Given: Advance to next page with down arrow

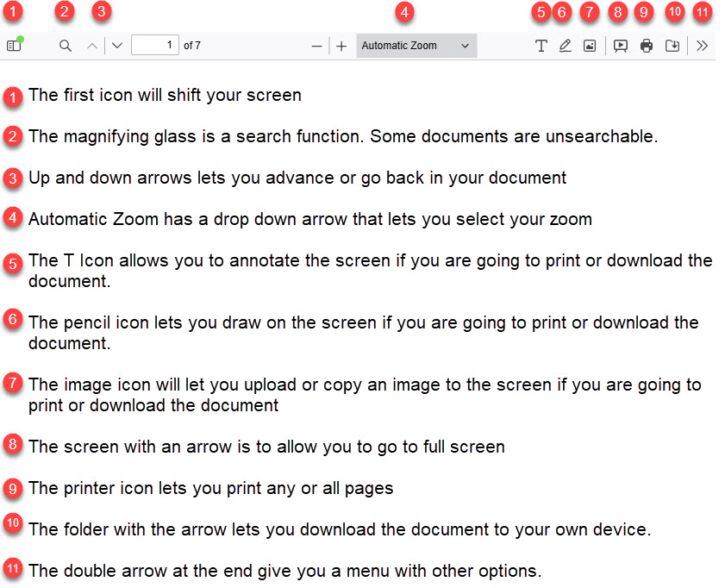Looking at the screenshot, I should (117, 47).
